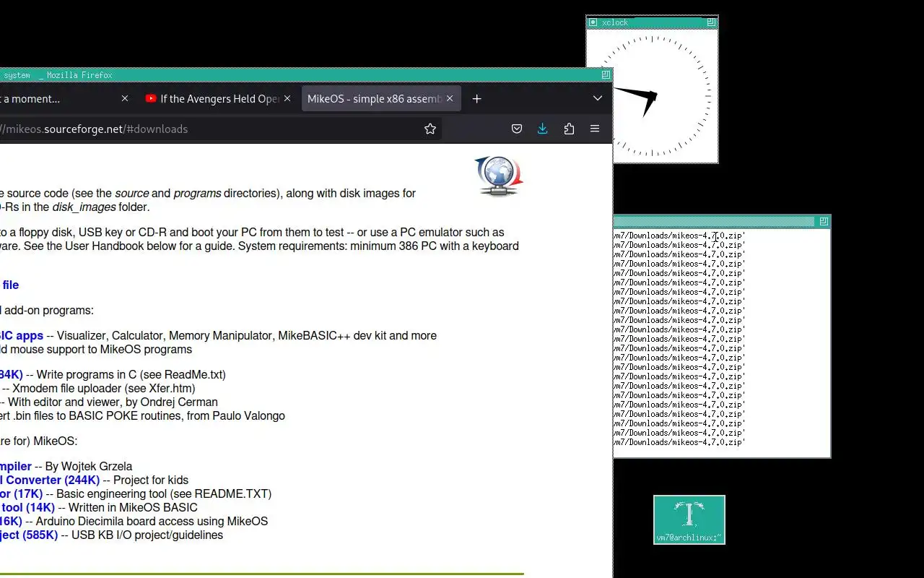Image resolution: width=924 pixels, height=578 pixels.
Task: Save page to Pocket
Action: 517,129
